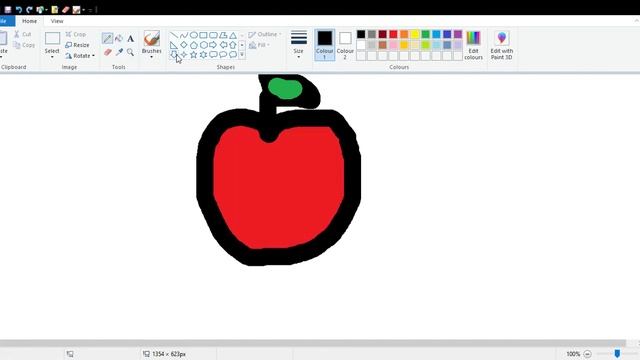640x360 pixels.
Task: Pick the black colour swatch in the palette
Action: click(361, 34)
